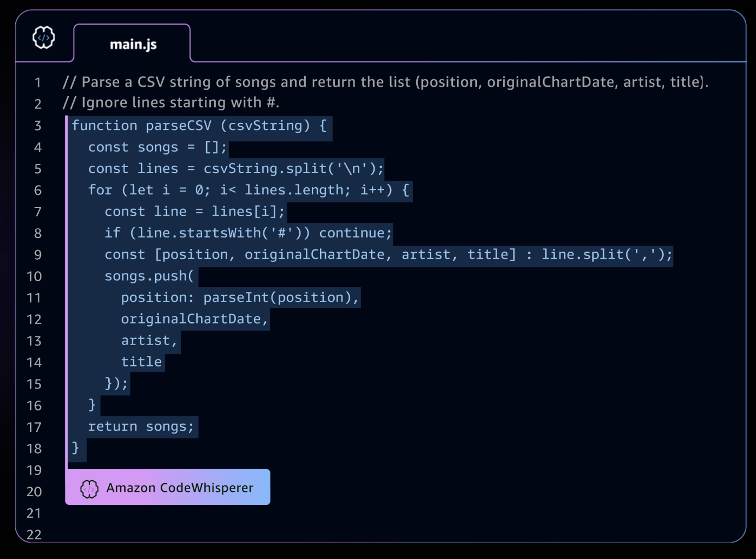This screenshot has height=559, width=756.
Task: Click the "artist," line on row 13
Action: 149,341
